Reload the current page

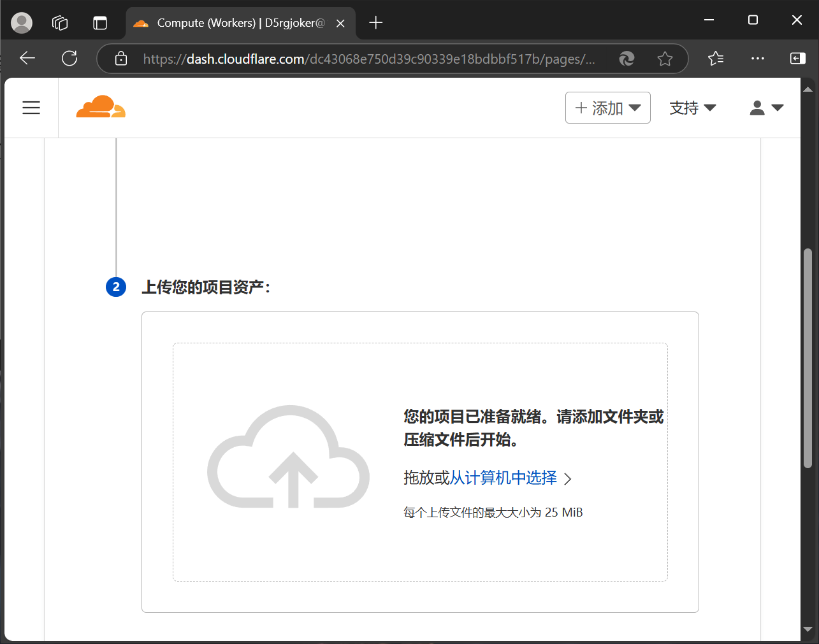[69, 59]
